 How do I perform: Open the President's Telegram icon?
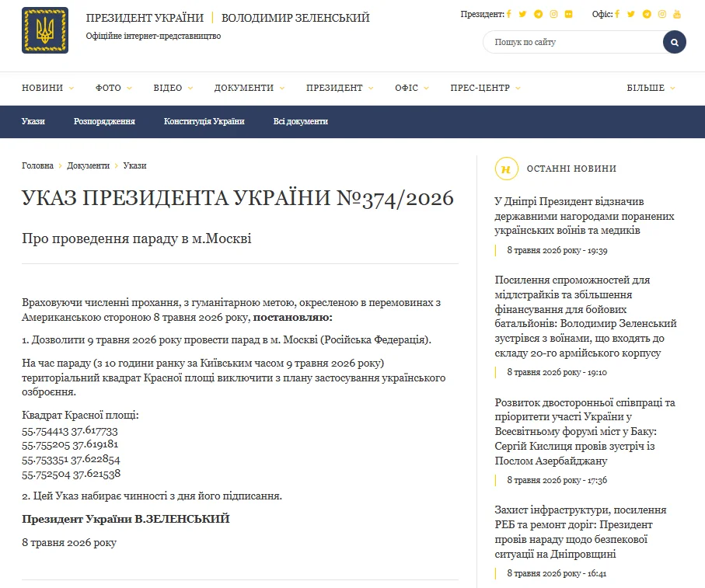click(x=538, y=15)
